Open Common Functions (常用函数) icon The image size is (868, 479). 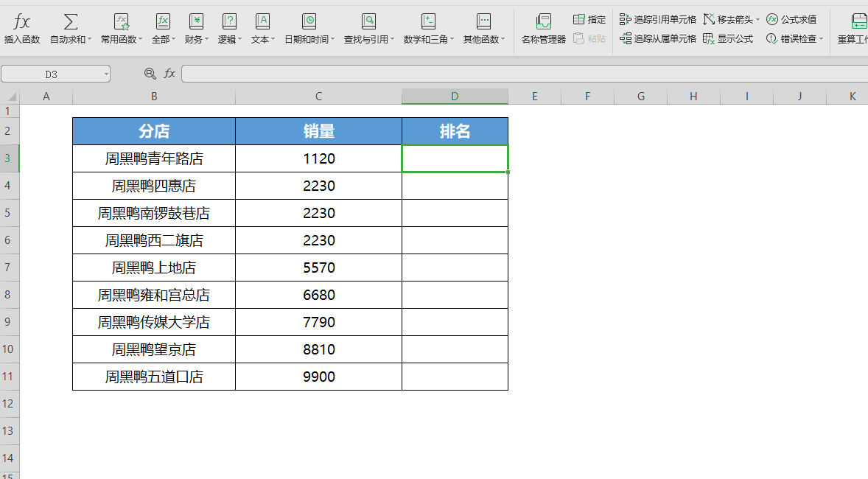point(122,21)
